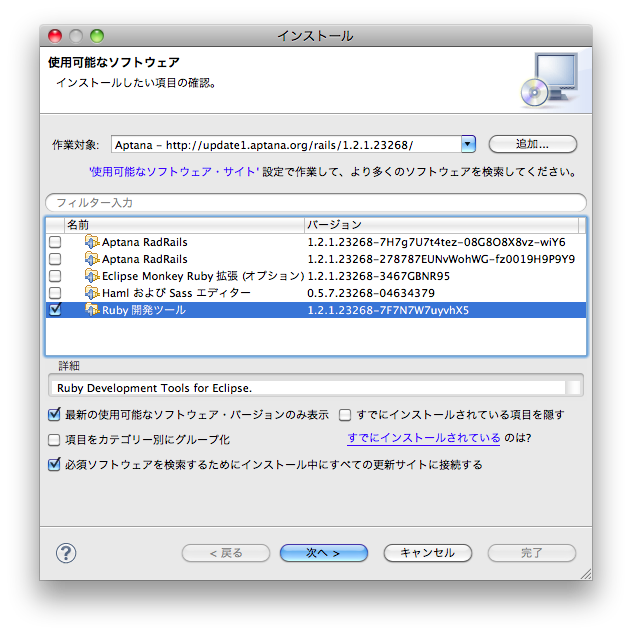Click into the フィルター入力 filter field
The height and width of the screenshot is (635, 632).
[315, 203]
